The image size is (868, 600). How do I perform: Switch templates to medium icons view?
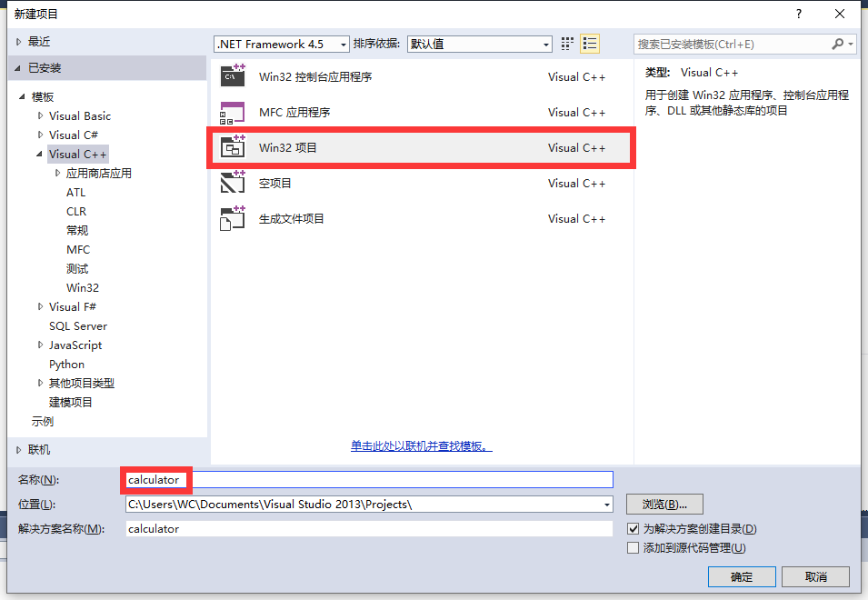566,43
